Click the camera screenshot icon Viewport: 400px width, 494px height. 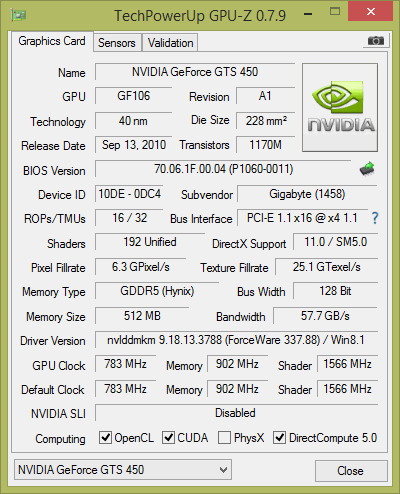coord(376,41)
